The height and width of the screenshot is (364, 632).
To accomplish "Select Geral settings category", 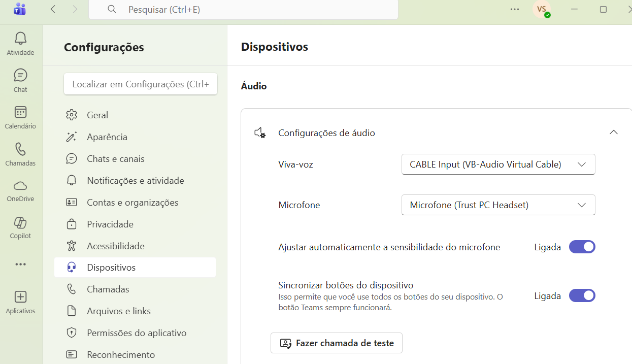I will (x=135, y=115).
